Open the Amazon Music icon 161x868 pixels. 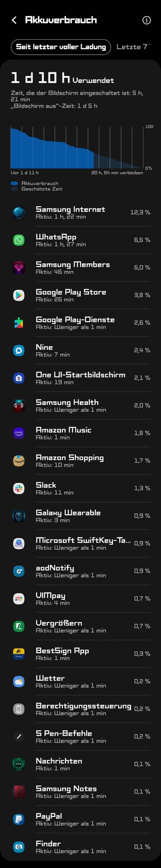[x=19, y=433]
